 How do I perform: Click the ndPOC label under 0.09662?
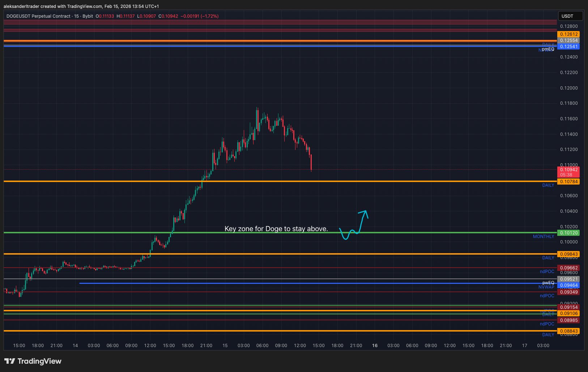(x=547, y=272)
